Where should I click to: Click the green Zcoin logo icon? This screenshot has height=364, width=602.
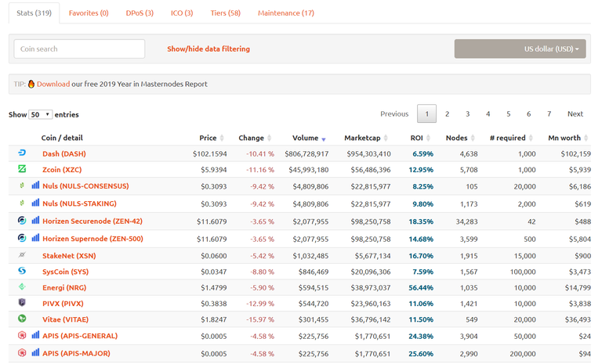click(22, 169)
